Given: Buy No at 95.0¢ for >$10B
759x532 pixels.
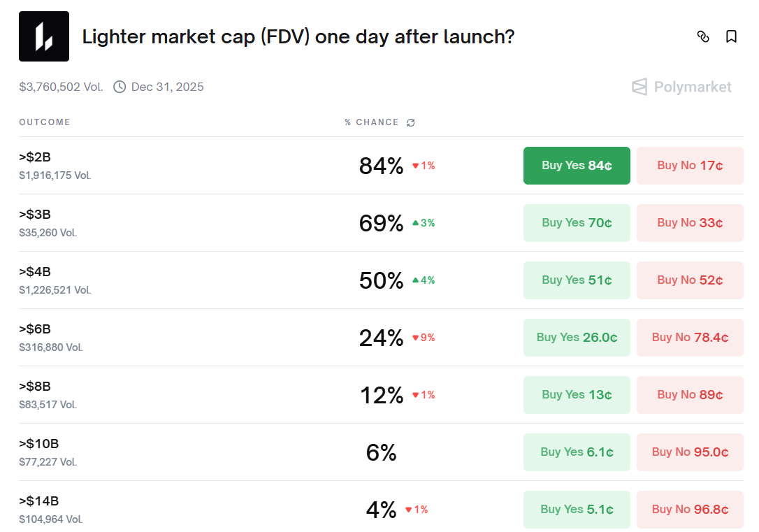Looking at the screenshot, I should [x=690, y=452].
